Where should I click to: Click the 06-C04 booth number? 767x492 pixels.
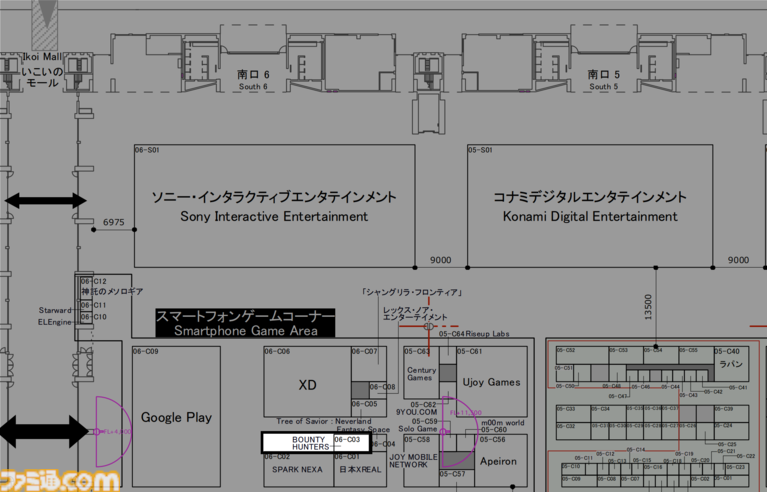coord(383,444)
